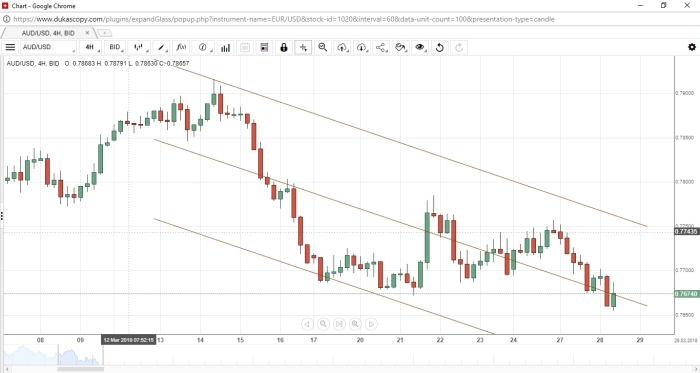Toggle the chart lock icon
This screenshot has height=373, width=700.
(283, 47)
